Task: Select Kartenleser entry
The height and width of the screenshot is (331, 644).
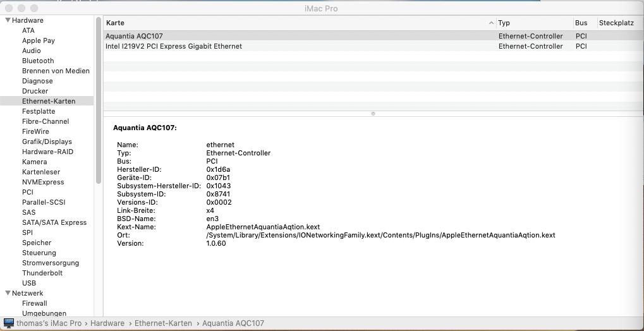Action: [41, 172]
